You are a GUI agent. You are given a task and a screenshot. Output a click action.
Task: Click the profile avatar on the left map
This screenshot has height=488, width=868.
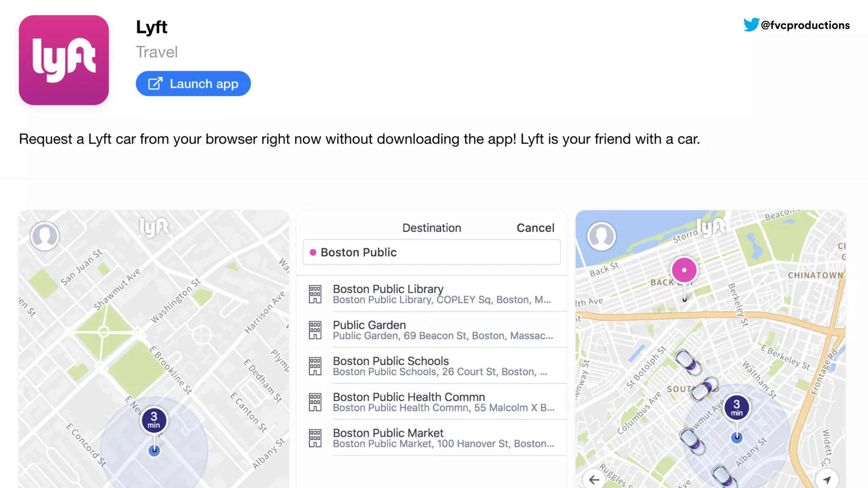coord(45,236)
